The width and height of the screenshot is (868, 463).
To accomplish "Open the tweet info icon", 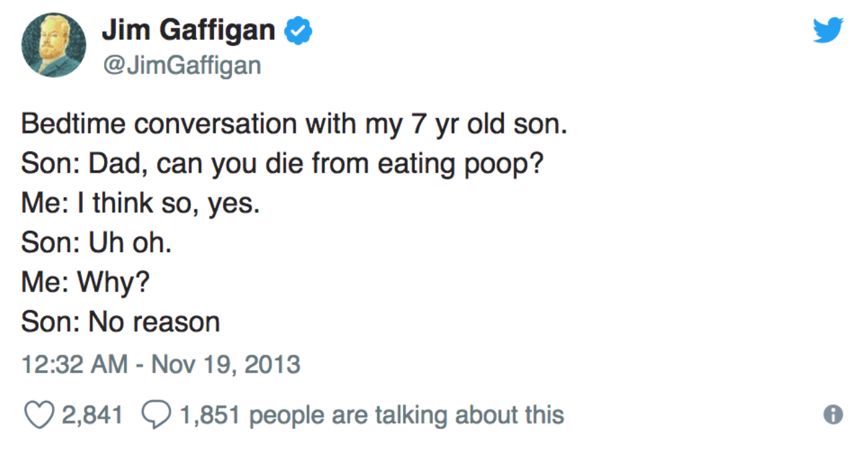I will tap(833, 415).
